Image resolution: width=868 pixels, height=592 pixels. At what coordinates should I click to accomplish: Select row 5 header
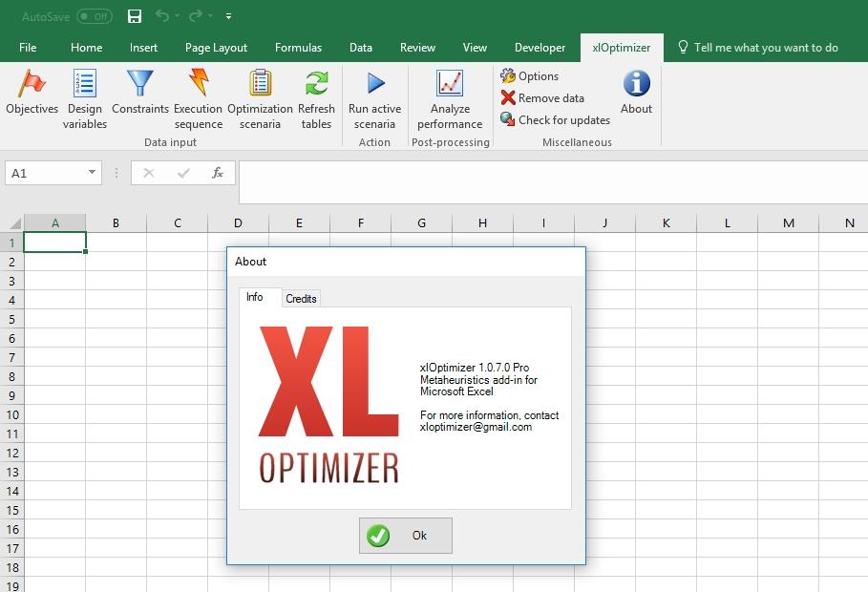click(12, 320)
